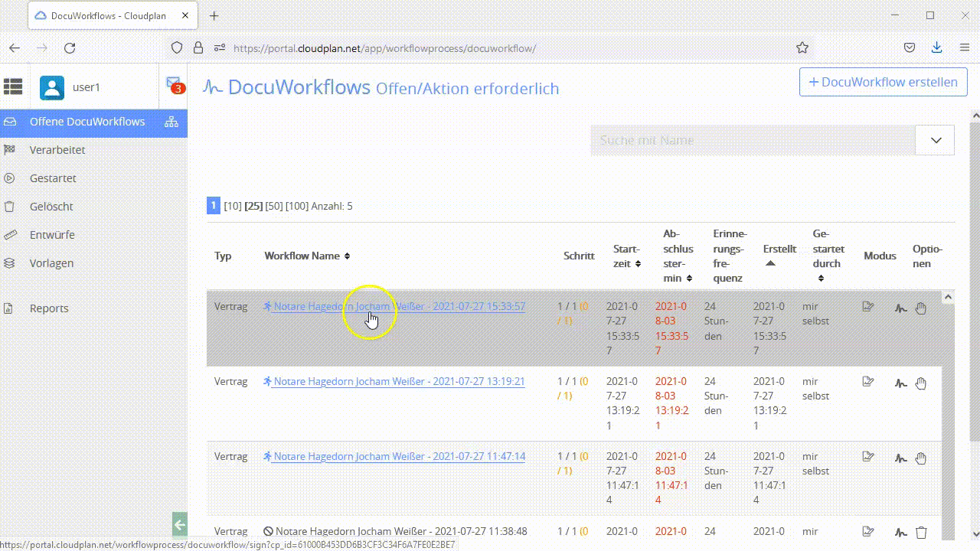Open the Firefox downloads panel
Screen dimensions: 980x551
click(936, 47)
